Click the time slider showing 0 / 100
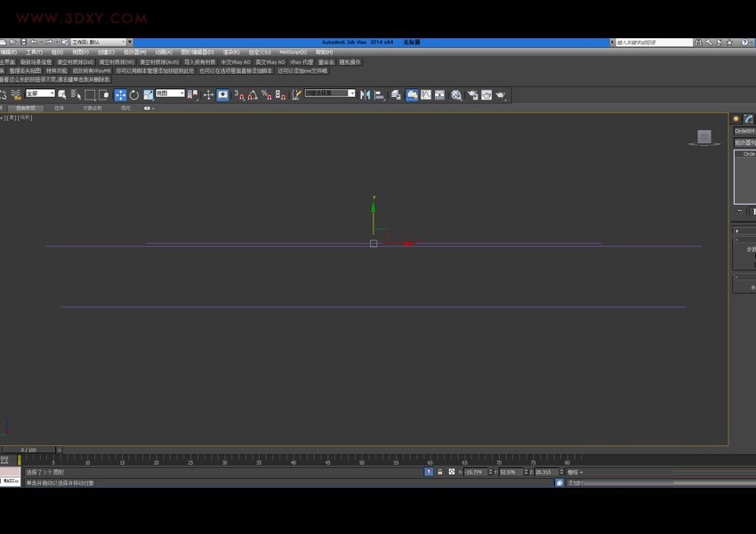The height and width of the screenshot is (534, 756). pyautogui.click(x=28, y=450)
